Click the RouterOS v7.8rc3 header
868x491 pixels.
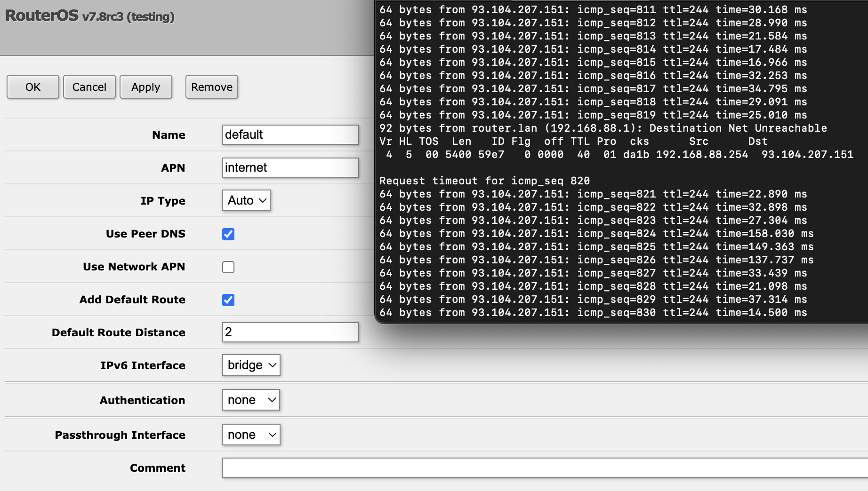(89, 17)
